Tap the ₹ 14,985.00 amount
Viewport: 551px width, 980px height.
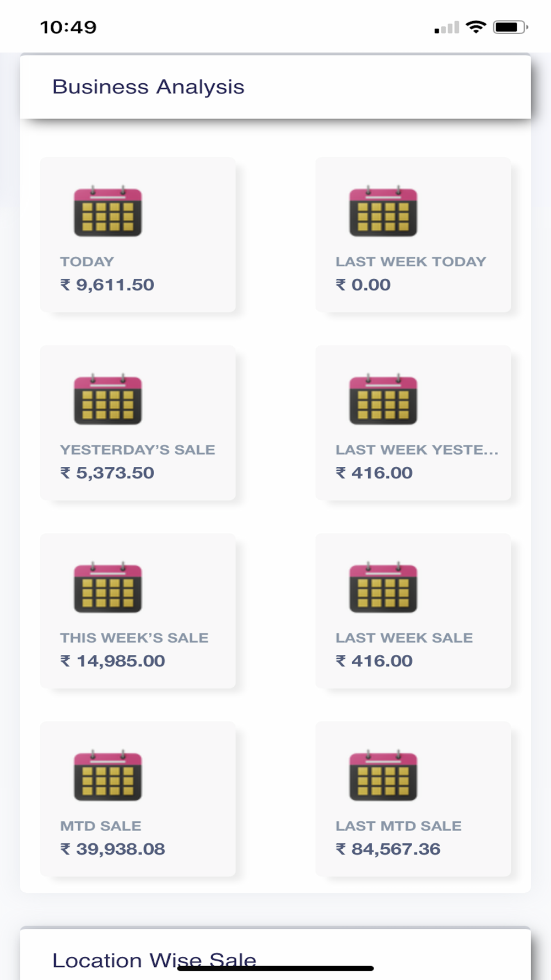tap(113, 661)
